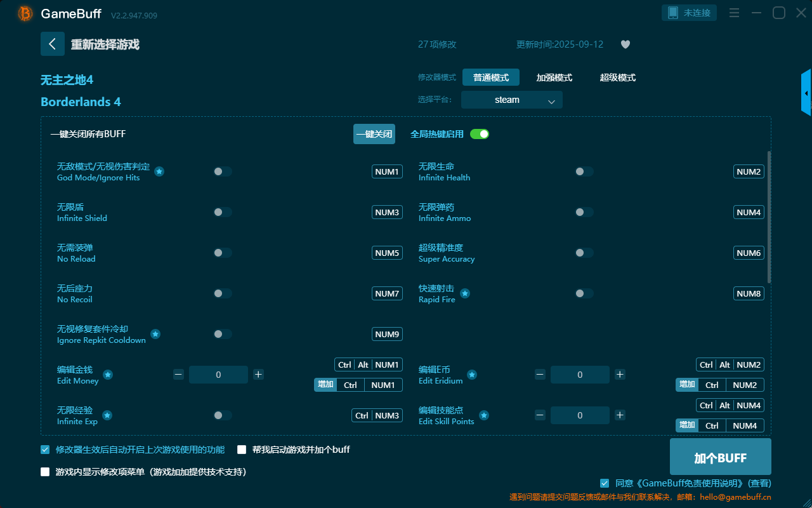Click star icon next to Edit Skill Points

click(484, 415)
